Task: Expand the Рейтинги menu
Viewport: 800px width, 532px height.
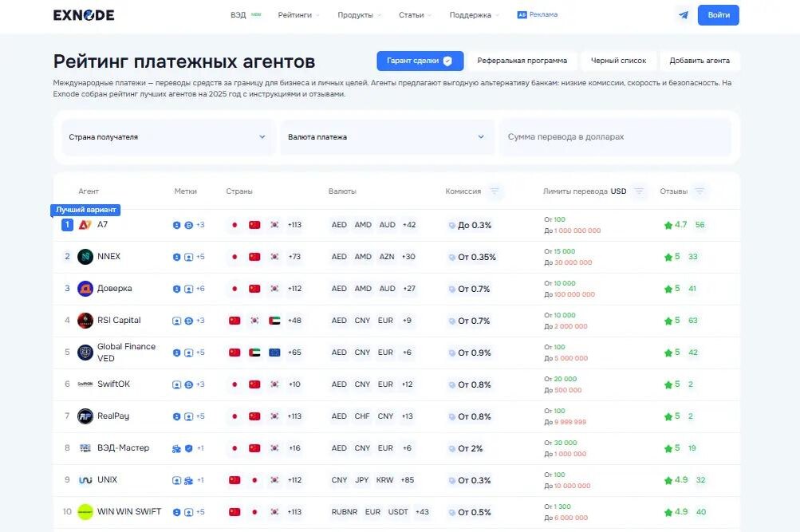Action: coord(299,15)
